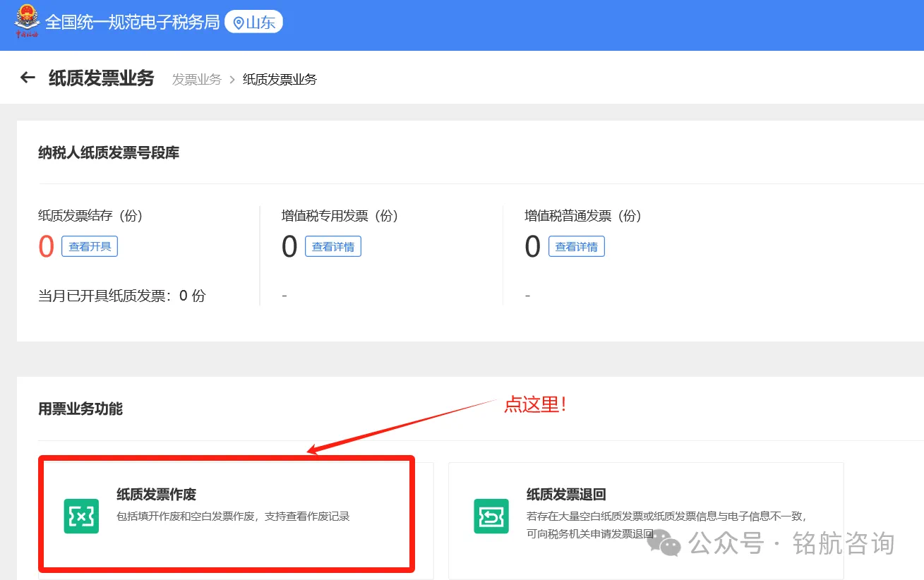Image resolution: width=924 pixels, height=580 pixels.
Task: Open the 纸质发票作废 card title
Action: point(156,495)
